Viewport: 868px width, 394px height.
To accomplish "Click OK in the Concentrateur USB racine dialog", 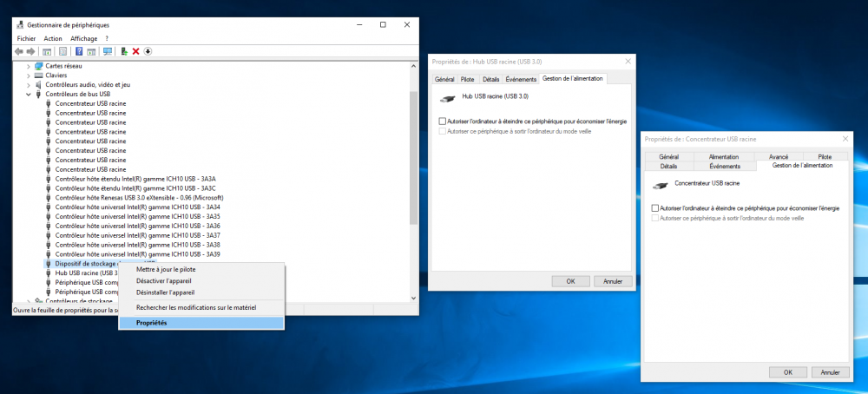I will coord(788,372).
